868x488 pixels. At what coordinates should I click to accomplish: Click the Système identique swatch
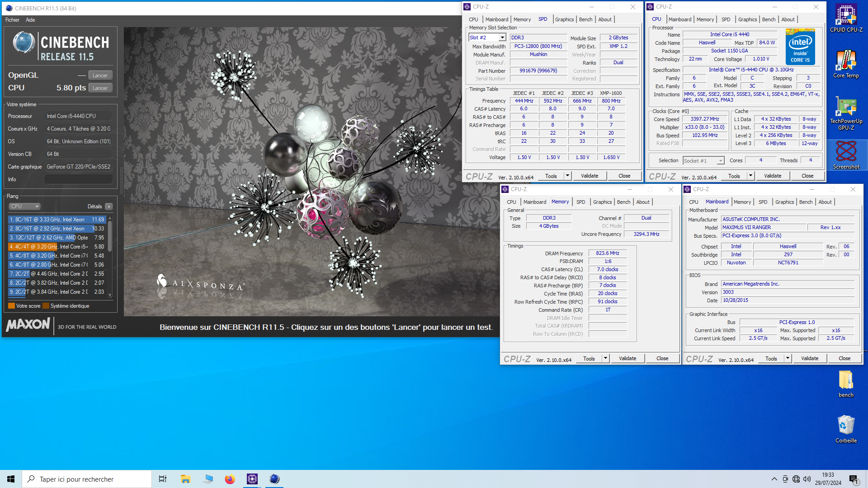coord(46,306)
